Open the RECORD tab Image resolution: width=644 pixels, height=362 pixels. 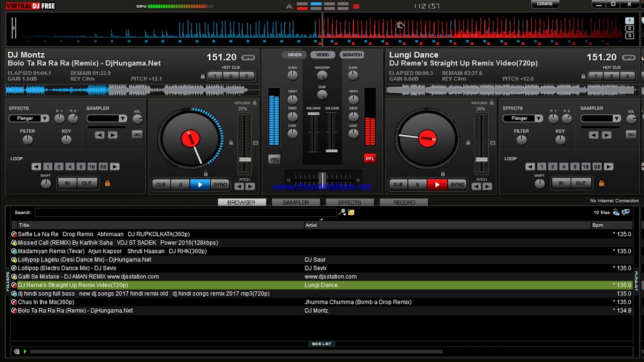tap(404, 202)
